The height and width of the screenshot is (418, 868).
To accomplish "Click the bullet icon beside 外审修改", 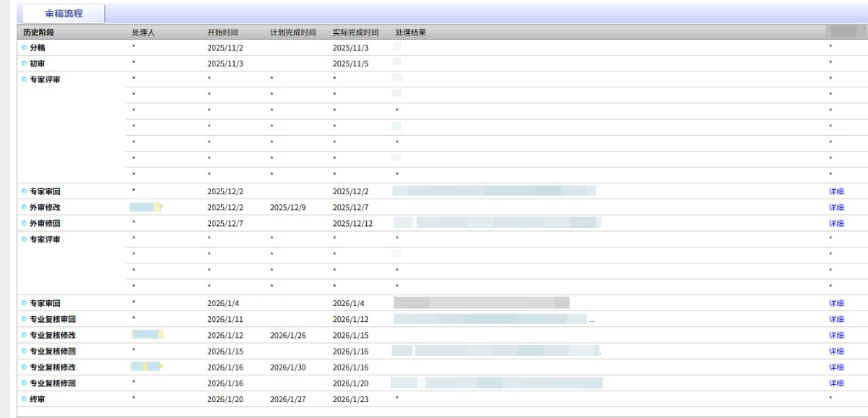I will pyautogui.click(x=25, y=207).
